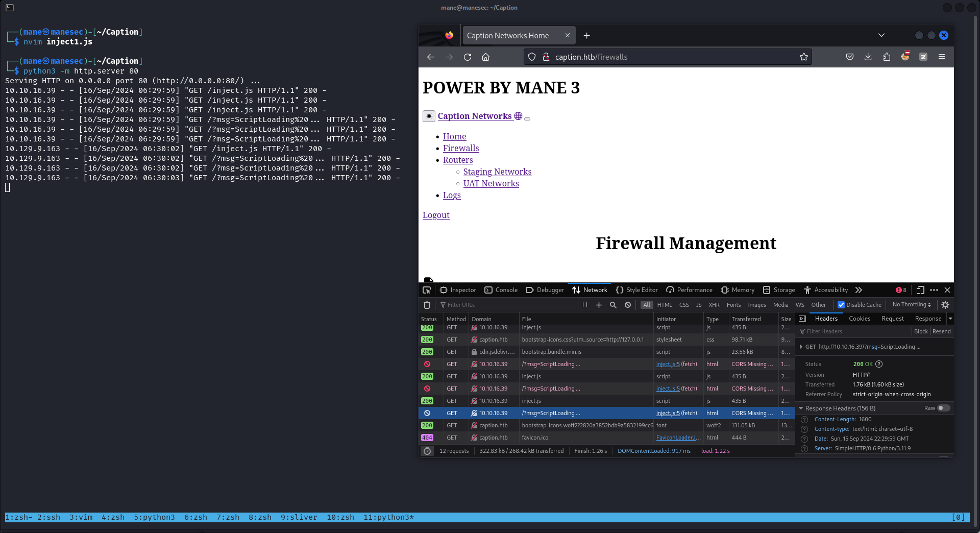This screenshot has width=980, height=533.
Task: Toggle the XHR request filter
Action: 714,305
